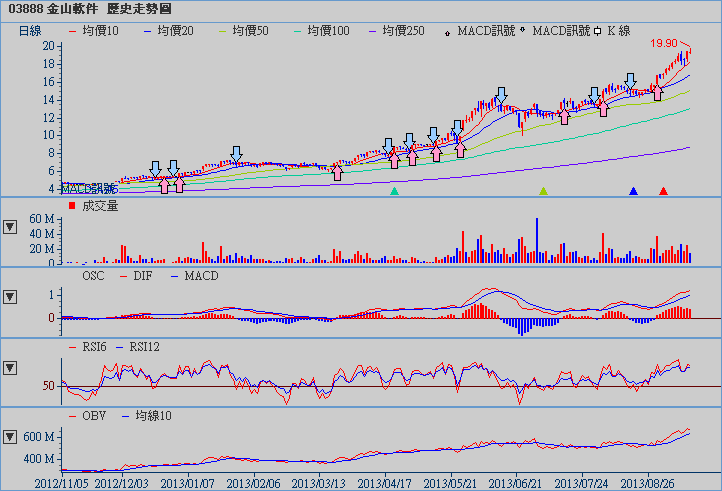Image resolution: width=722 pixels, height=491 pixels.
Task: Click the last pink up arrow before 2013/08/26
Action: click(657, 92)
